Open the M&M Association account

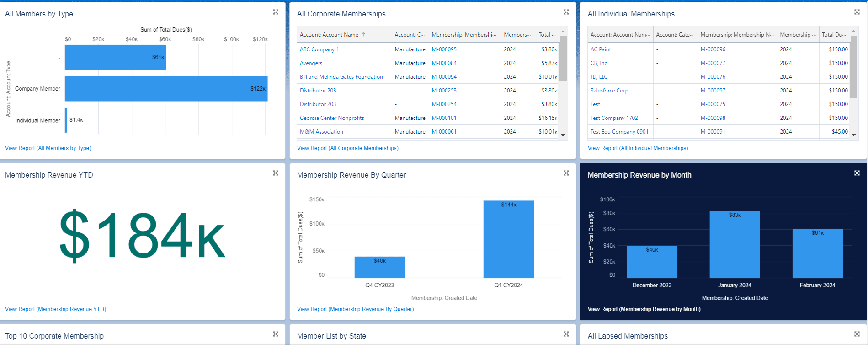[x=321, y=132]
